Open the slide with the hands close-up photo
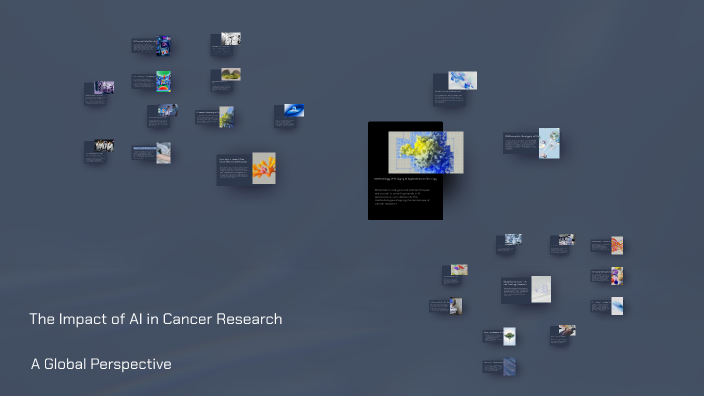The height and width of the screenshot is (396, 704). (563, 335)
